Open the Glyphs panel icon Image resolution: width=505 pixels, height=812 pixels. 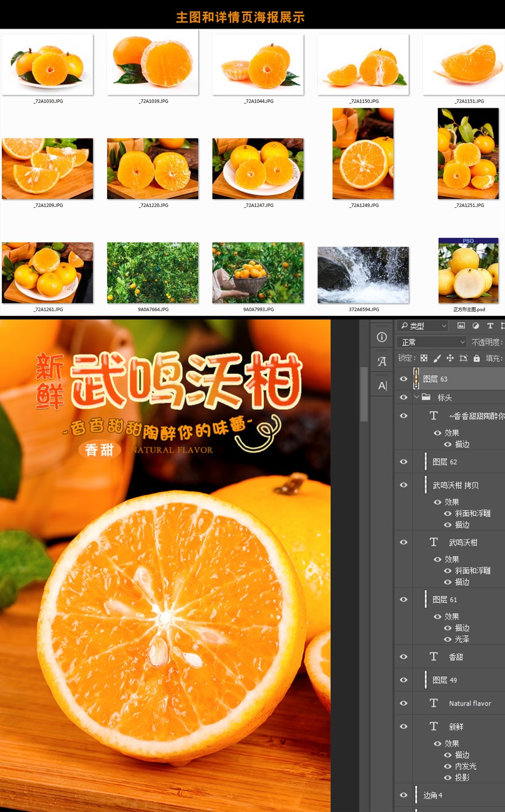point(382,361)
